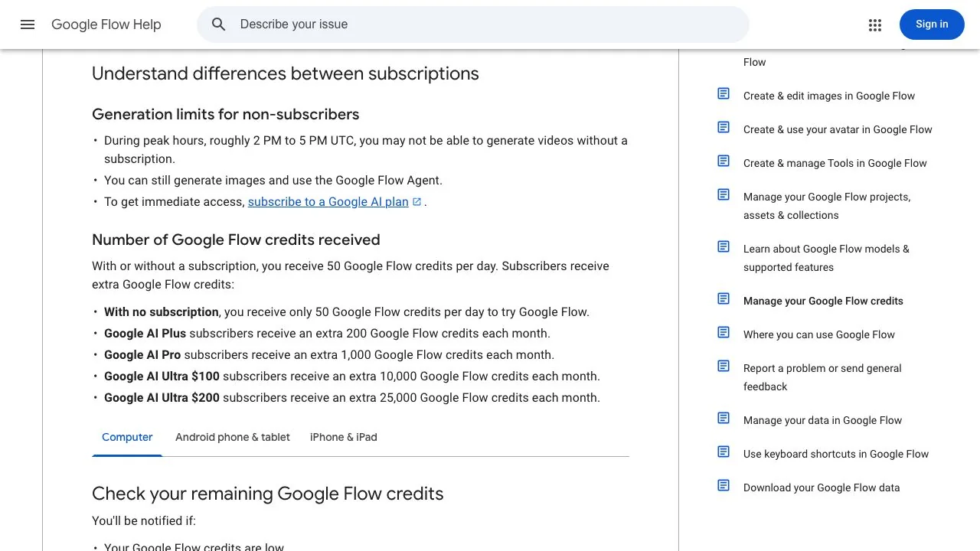980x551 pixels.
Task: Click article icon beside Learn about Google Flow models
Action: tap(724, 246)
